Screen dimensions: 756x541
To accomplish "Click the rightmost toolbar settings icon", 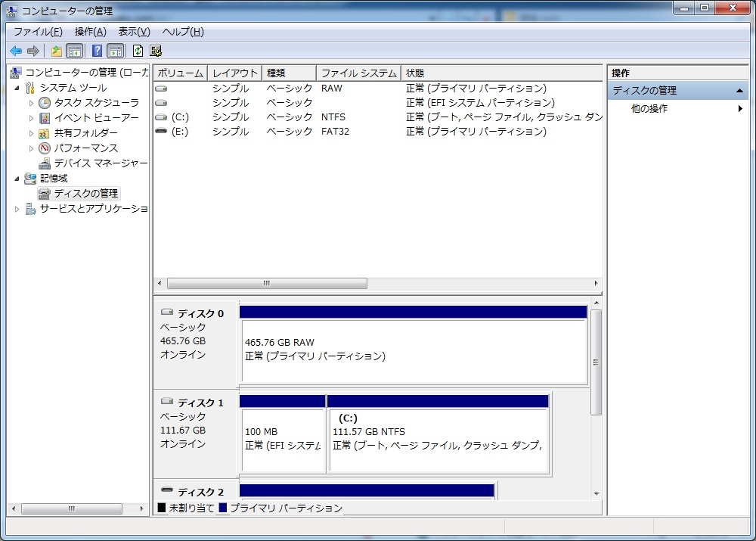I will coord(156,51).
